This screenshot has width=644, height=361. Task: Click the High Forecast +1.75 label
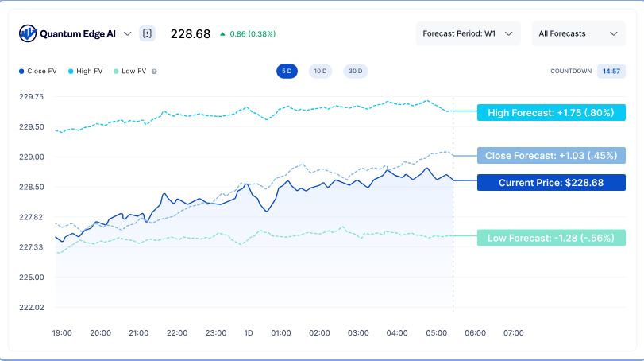[551, 113]
